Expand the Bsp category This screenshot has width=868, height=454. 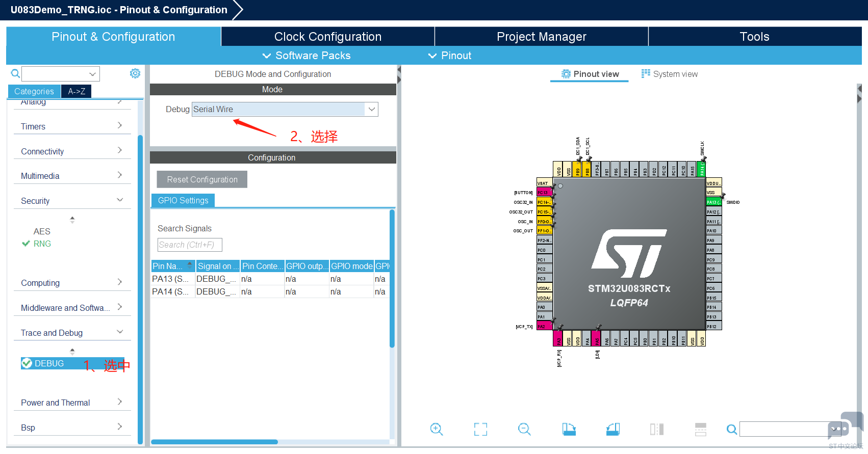coord(72,428)
